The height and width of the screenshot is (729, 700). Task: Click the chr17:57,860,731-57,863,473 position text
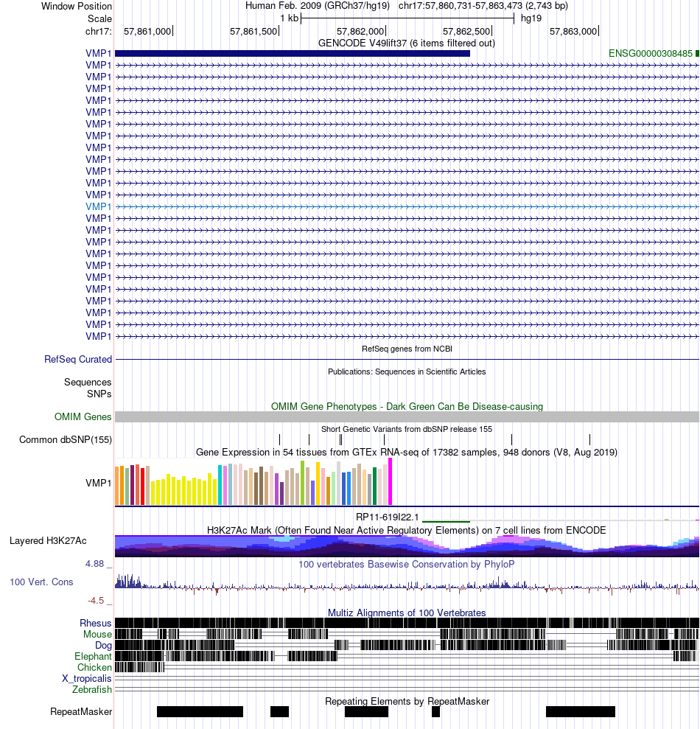click(483, 6)
